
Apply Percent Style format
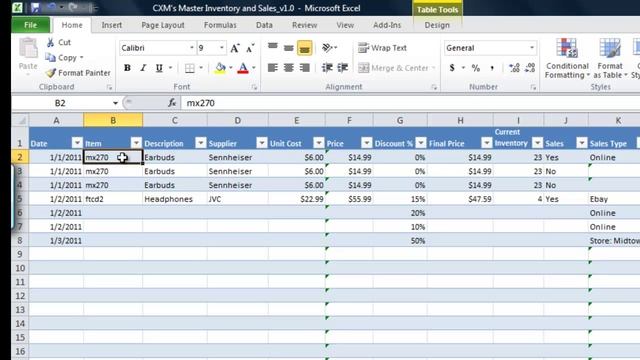[476, 68]
